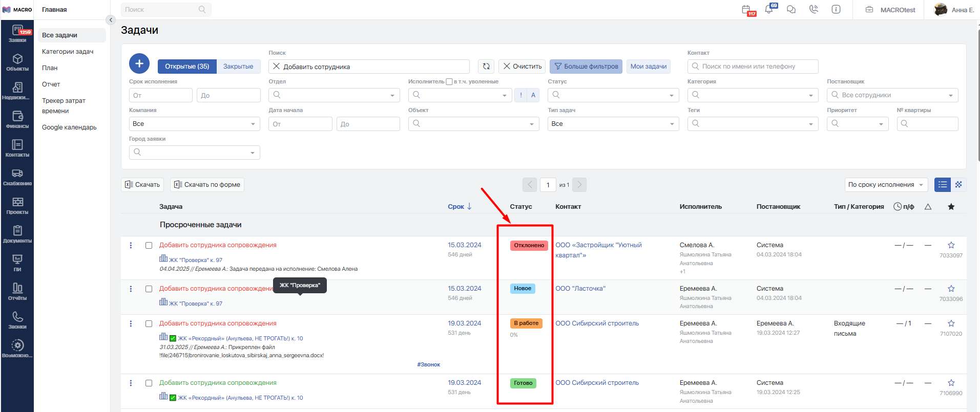Click the blue plus add task button
Image resolution: width=980 pixels, height=412 pixels.
point(139,64)
